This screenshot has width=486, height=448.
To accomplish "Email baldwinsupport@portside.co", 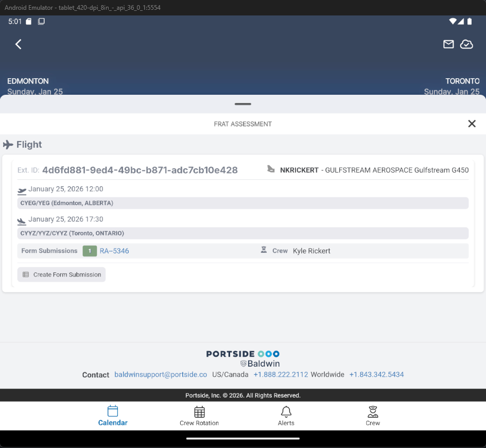I will click(161, 374).
